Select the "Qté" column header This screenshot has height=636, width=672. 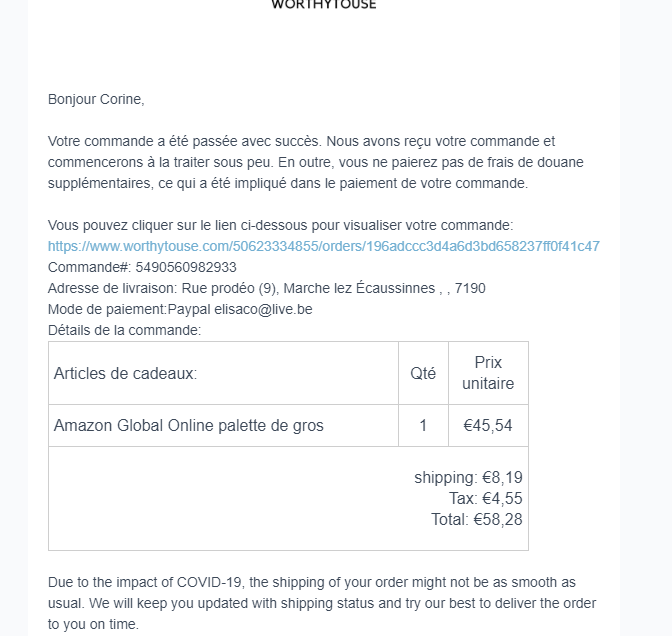pos(423,373)
